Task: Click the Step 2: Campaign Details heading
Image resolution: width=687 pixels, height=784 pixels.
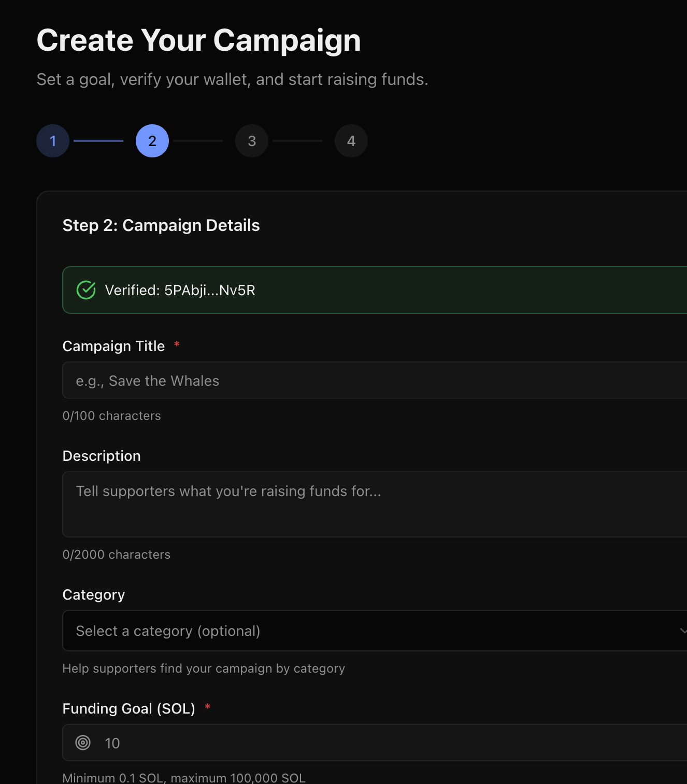Action: [161, 225]
